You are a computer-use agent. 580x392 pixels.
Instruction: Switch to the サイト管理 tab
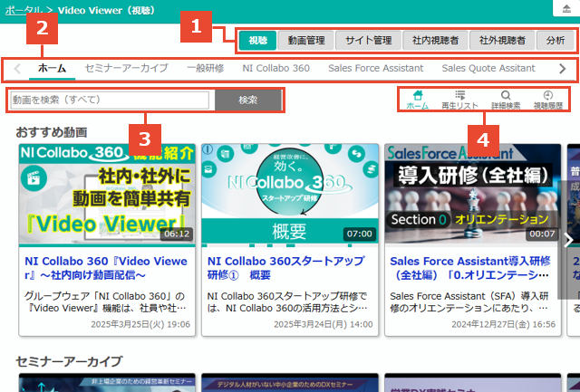(369, 40)
